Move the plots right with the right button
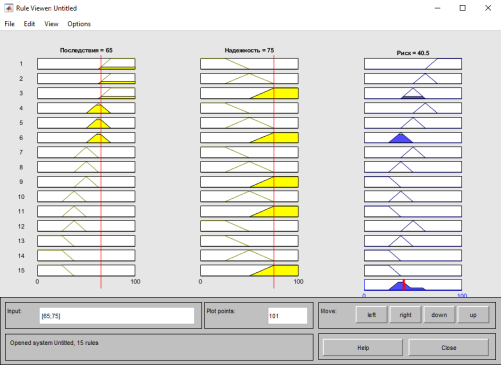Image resolution: width=501 pixels, height=365 pixels. coord(406,315)
